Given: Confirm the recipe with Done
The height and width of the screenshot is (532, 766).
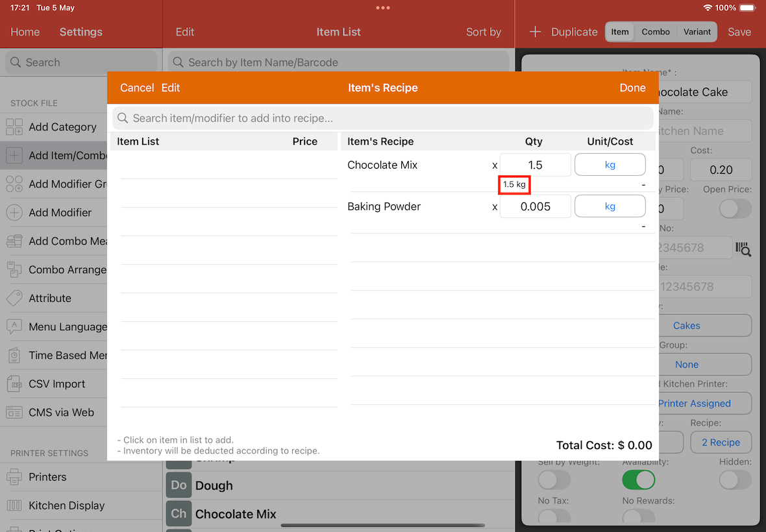Looking at the screenshot, I should point(632,88).
